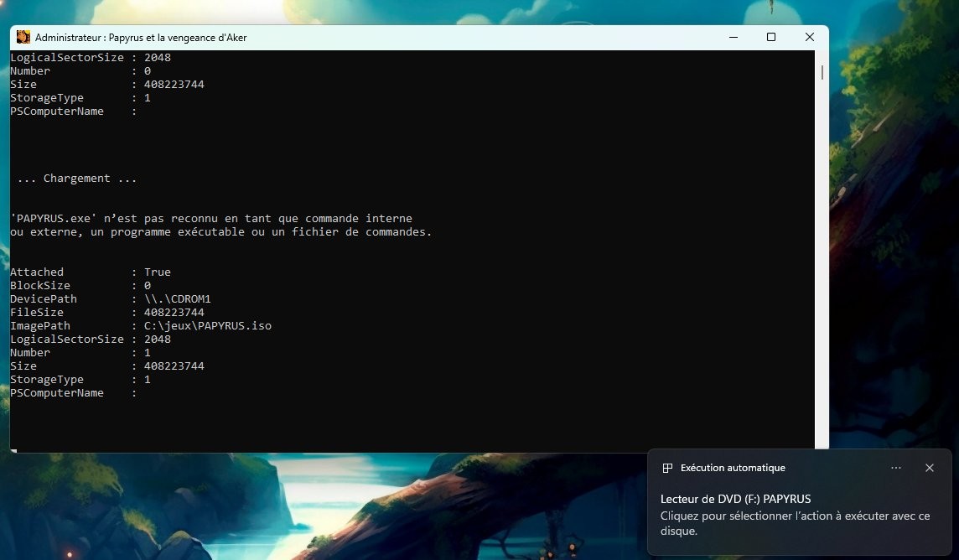This screenshot has height=560, width=959.
Task: Click the Exécution automatique header label
Action: 733,468
